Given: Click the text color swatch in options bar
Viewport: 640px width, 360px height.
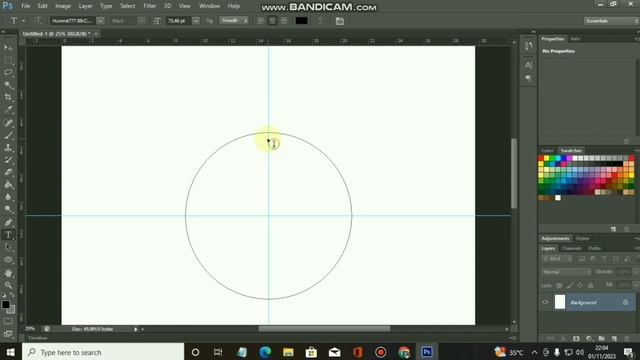Looking at the screenshot, I should [x=302, y=21].
